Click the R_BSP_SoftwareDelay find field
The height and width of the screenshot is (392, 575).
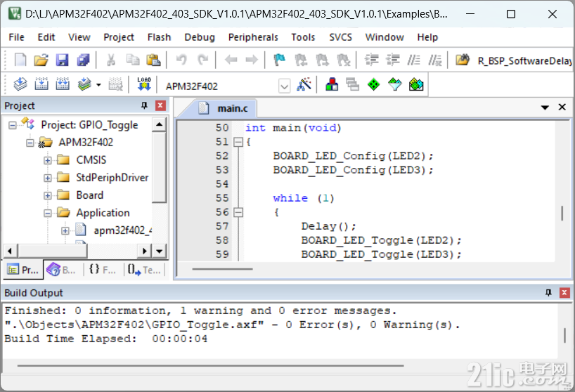pyautogui.click(x=524, y=60)
